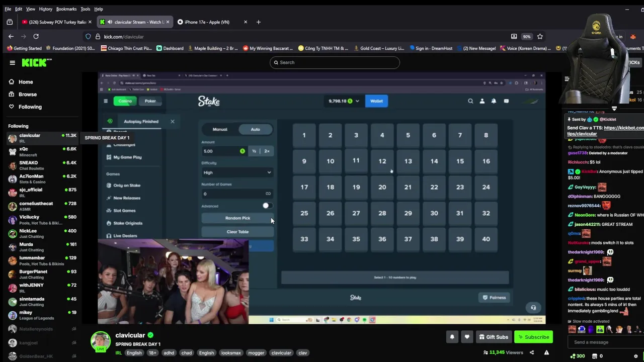
Task: Click clavicular channel avatar under stream
Action: (100, 341)
